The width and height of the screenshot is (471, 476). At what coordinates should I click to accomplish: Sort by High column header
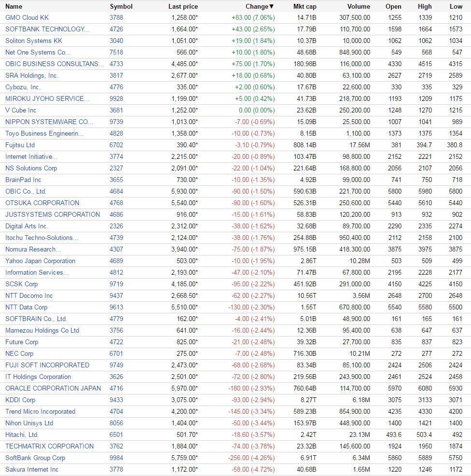pos(425,6)
